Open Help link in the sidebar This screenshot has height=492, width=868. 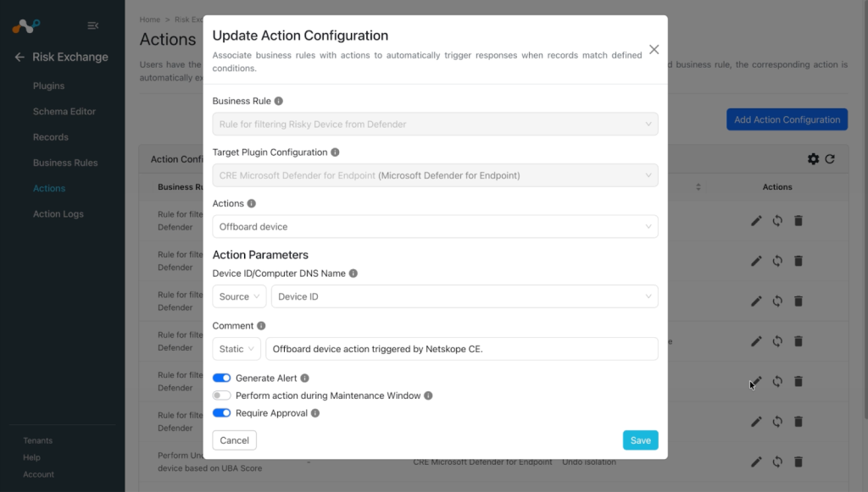pyautogui.click(x=31, y=458)
